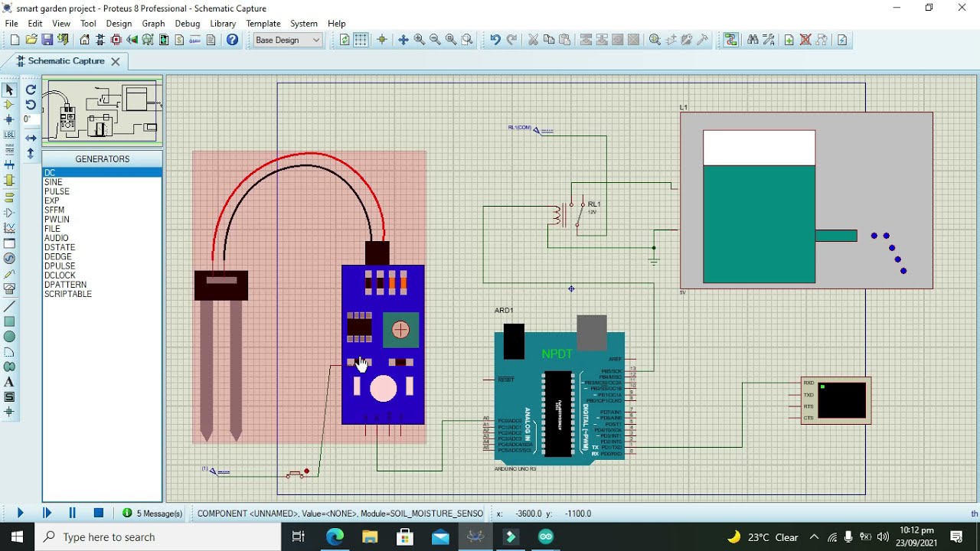This screenshot has width=980, height=551.
Task: Click the rotation angle input field
Action: (30, 119)
